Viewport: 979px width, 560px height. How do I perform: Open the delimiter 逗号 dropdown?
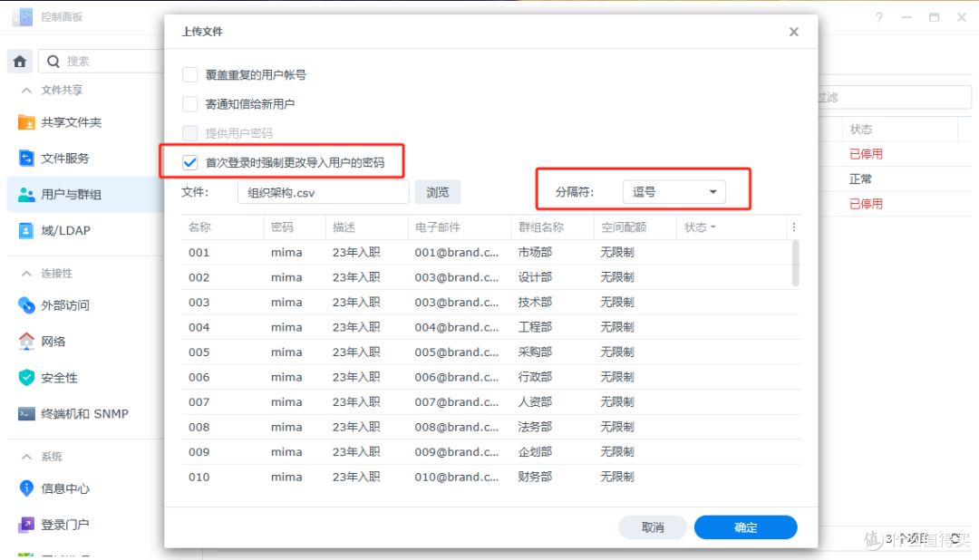coord(674,192)
